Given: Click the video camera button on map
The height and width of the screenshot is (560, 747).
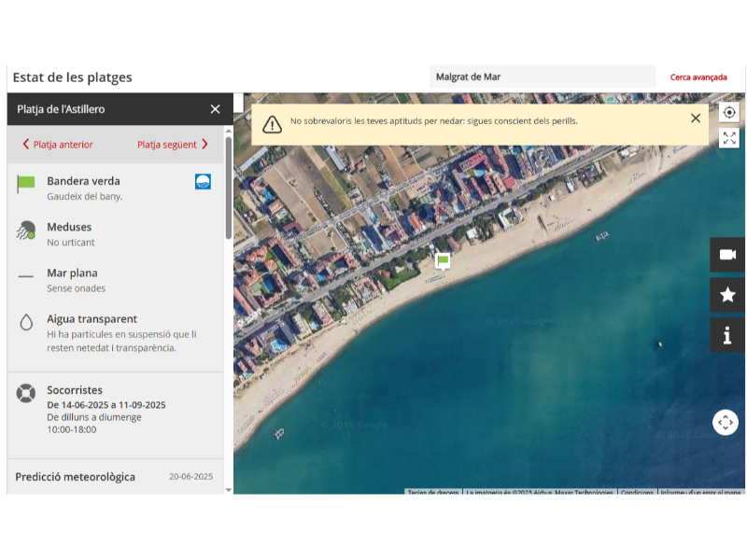Looking at the screenshot, I should pos(727,255).
